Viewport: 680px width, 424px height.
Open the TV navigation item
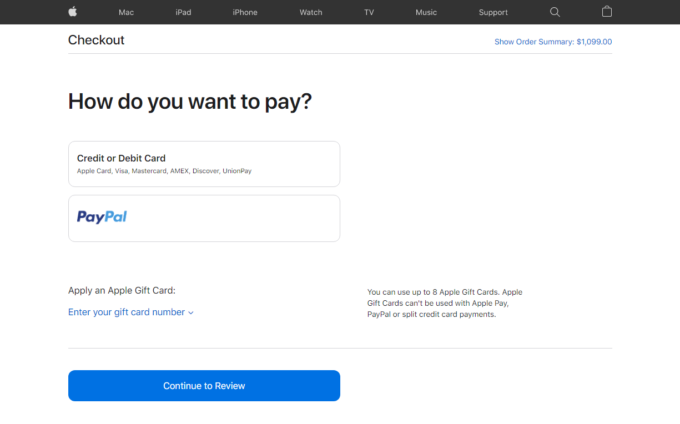coord(369,13)
